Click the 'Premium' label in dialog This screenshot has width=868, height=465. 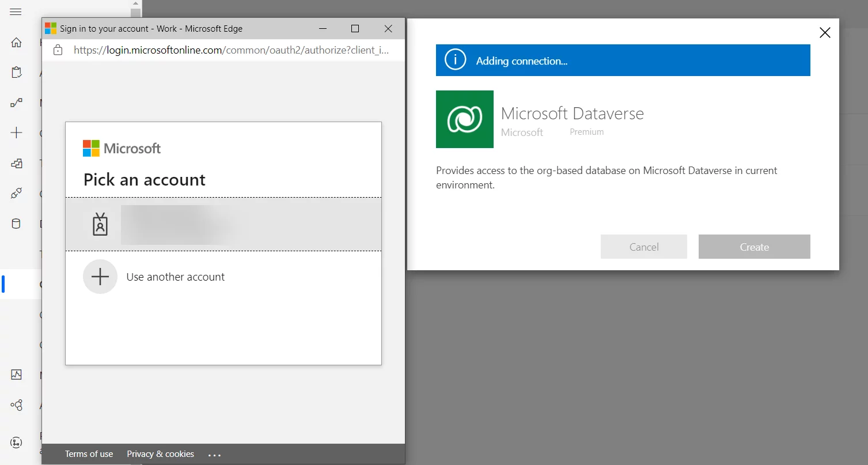[587, 132]
